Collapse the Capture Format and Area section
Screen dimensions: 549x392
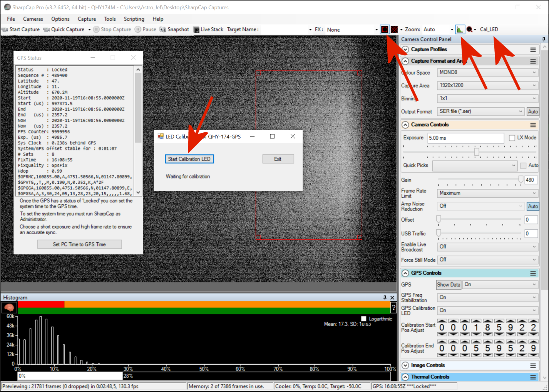(405, 61)
